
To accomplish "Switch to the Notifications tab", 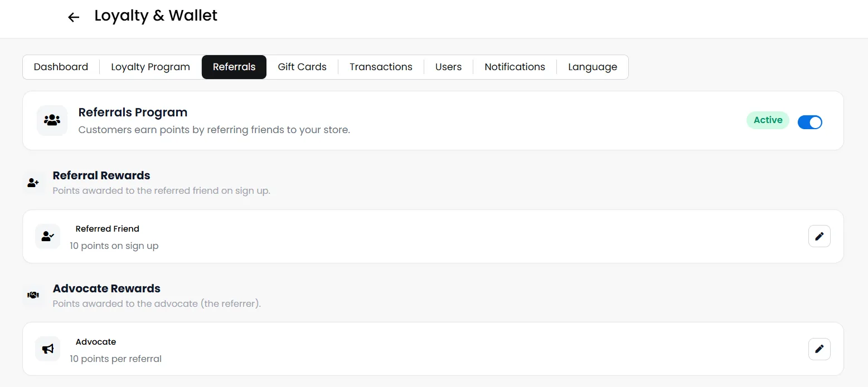I will pos(515,67).
